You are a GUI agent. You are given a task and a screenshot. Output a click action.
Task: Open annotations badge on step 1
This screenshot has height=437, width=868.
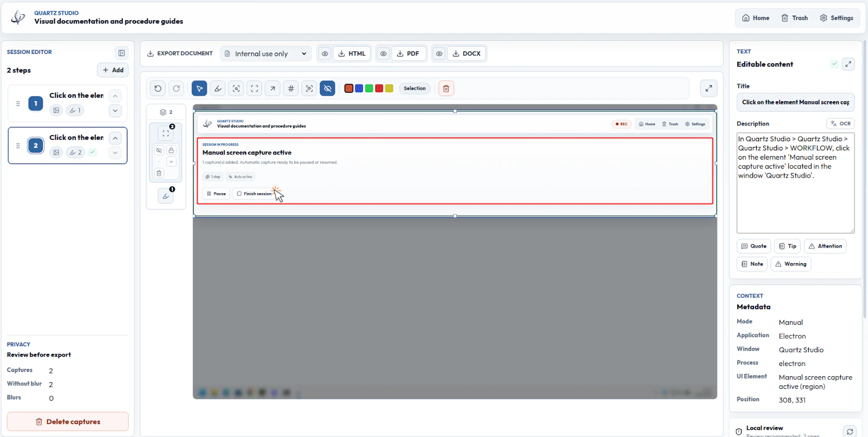(x=75, y=110)
